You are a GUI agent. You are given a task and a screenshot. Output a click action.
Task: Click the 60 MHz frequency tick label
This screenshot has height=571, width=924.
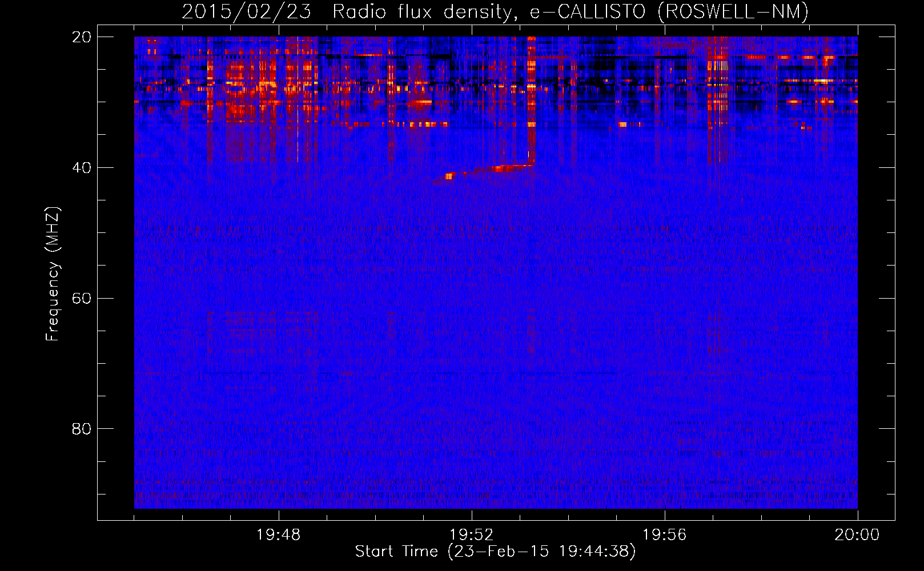[x=82, y=299]
